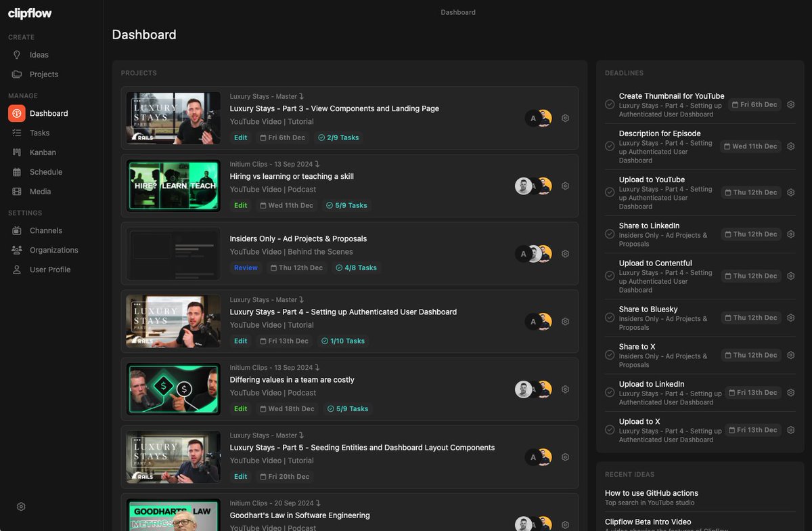The image size is (812, 531).
Task: Click avatars on Insiders Only project
Action: 534,253
